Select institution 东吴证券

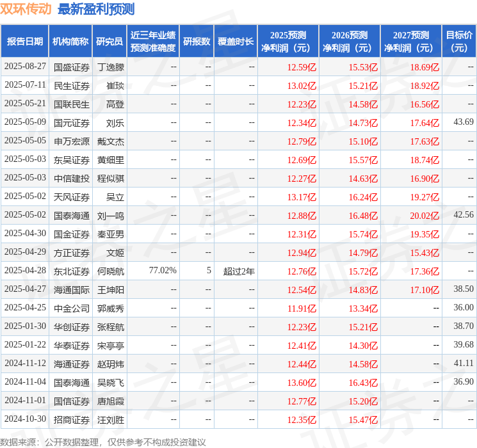pos(72,160)
